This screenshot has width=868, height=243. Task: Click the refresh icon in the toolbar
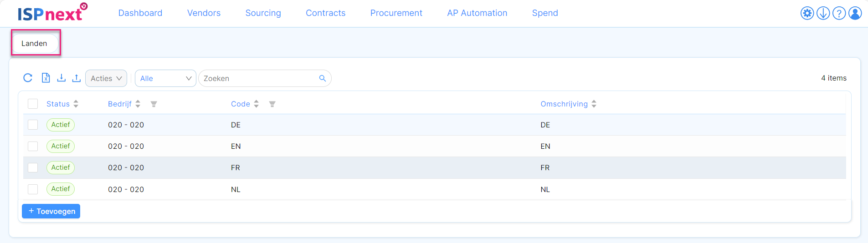(28, 78)
